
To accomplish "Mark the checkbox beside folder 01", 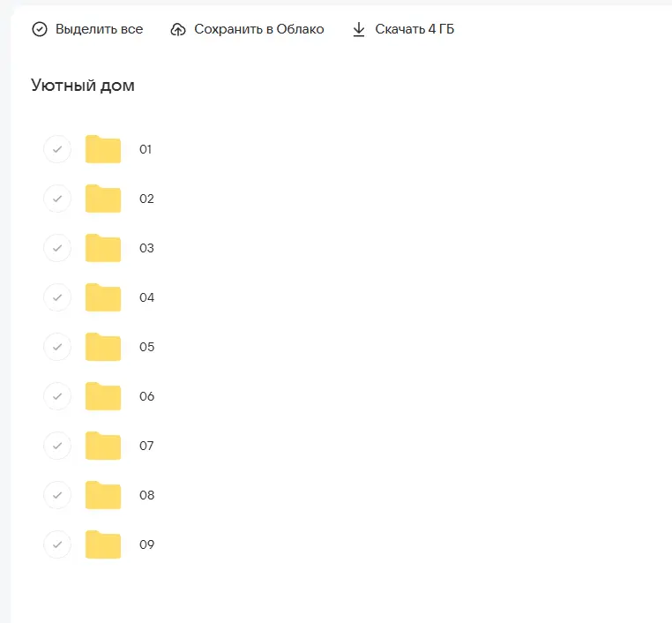I will coord(57,150).
